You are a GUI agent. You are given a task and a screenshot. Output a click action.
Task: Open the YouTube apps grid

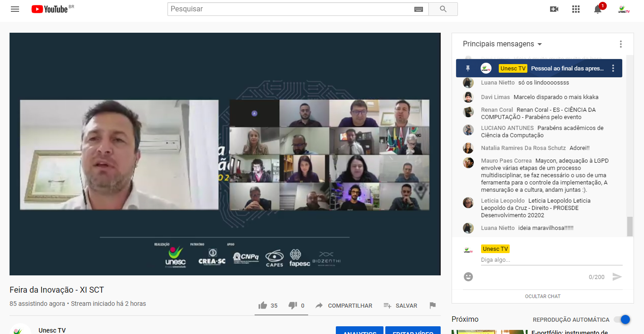pos(576,9)
